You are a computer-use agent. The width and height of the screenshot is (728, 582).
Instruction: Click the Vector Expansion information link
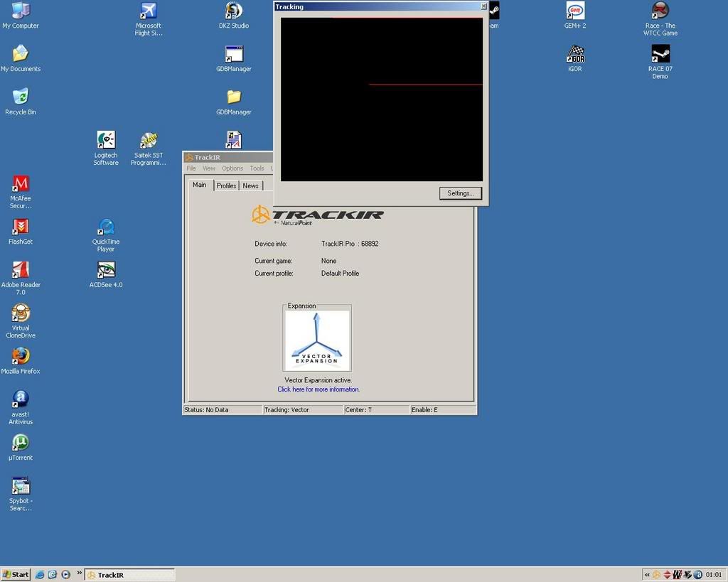coord(317,389)
